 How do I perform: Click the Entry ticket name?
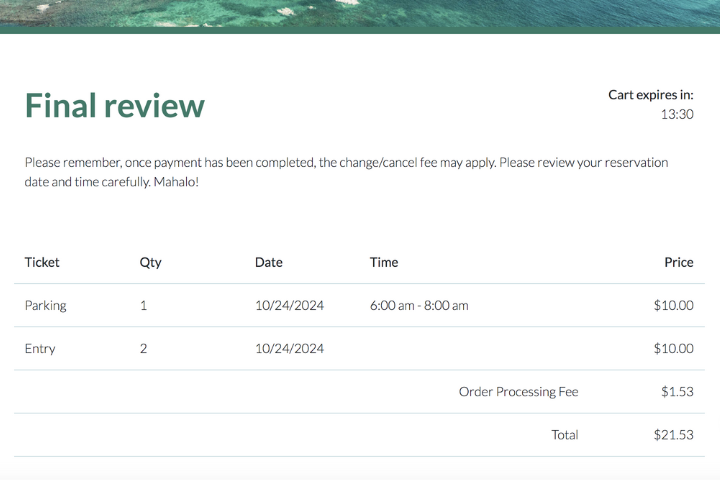point(40,349)
